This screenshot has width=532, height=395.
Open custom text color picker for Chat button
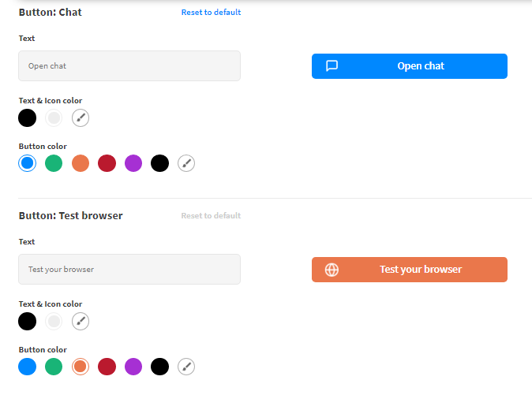81,118
